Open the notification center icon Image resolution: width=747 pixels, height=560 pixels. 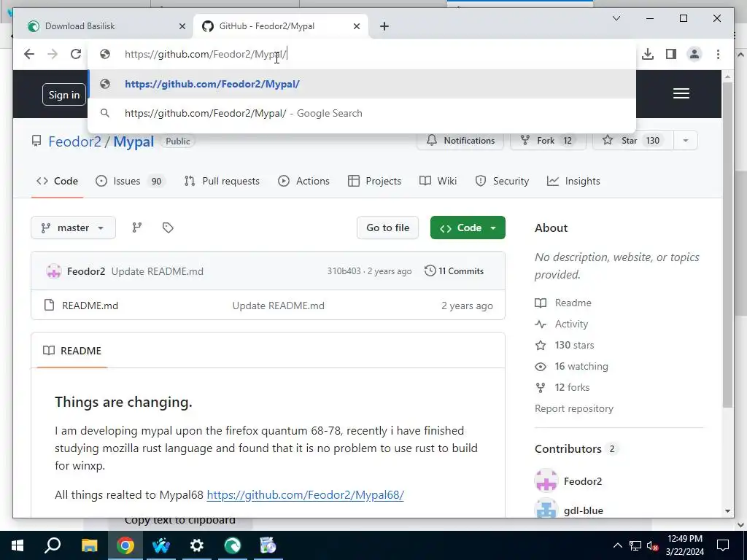tap(723, 545)
